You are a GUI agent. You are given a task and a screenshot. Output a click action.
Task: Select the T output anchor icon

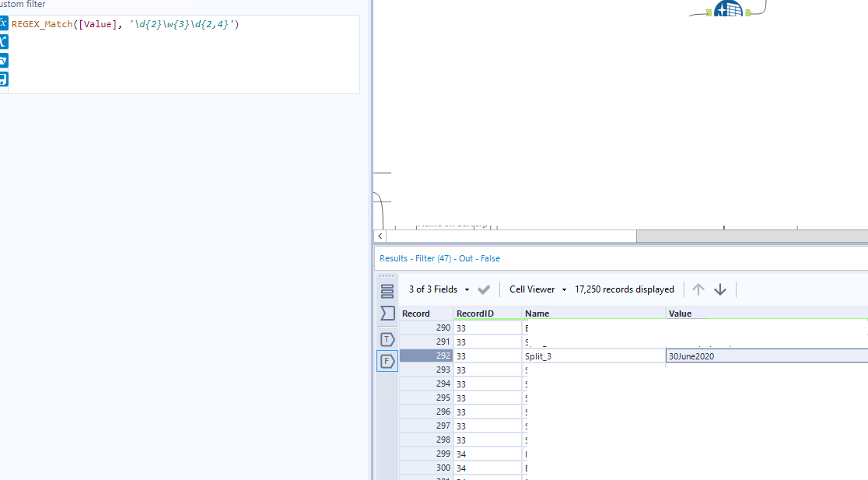tap(387, 339)
